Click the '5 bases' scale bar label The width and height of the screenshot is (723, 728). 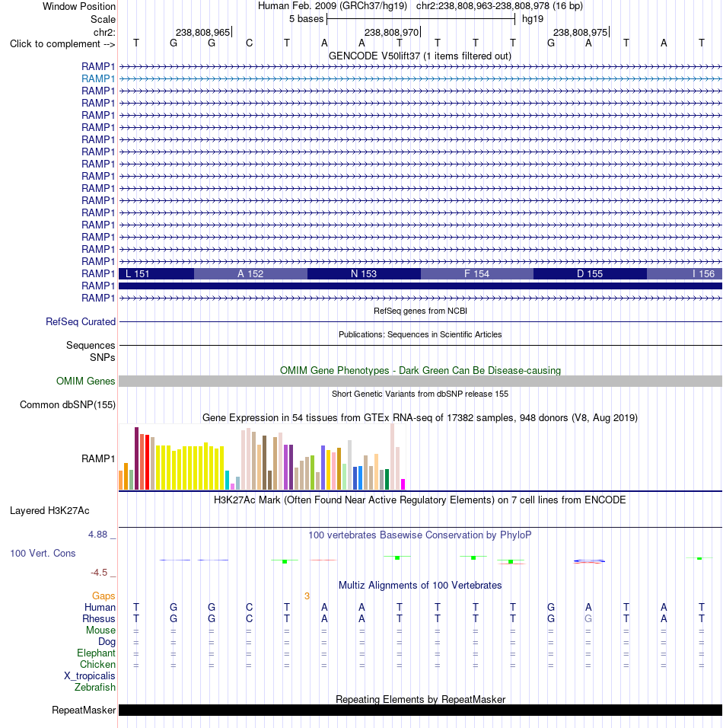pyautogui.click(x=306, y=19)
